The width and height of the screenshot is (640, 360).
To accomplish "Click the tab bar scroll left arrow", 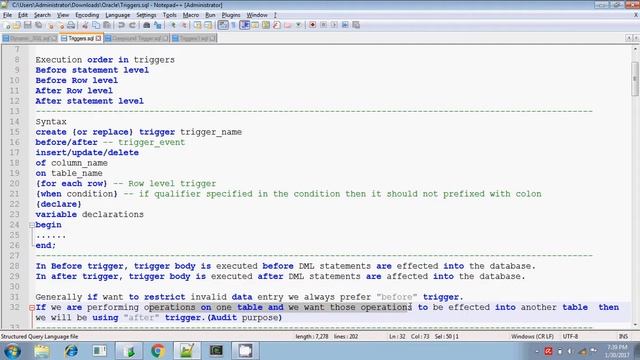I will click(629, 38).
